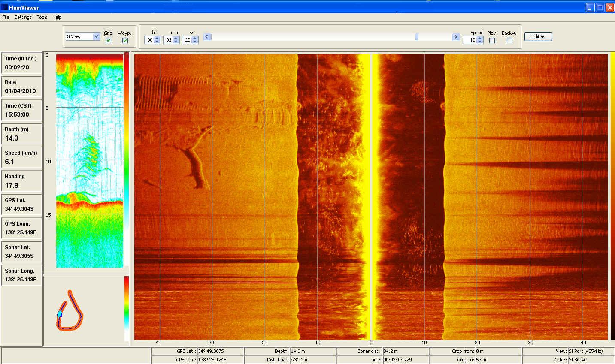Click the scroll-left arrow on the time slider
Viewport: 615px width, 364px height.
[x=207, y=37]
